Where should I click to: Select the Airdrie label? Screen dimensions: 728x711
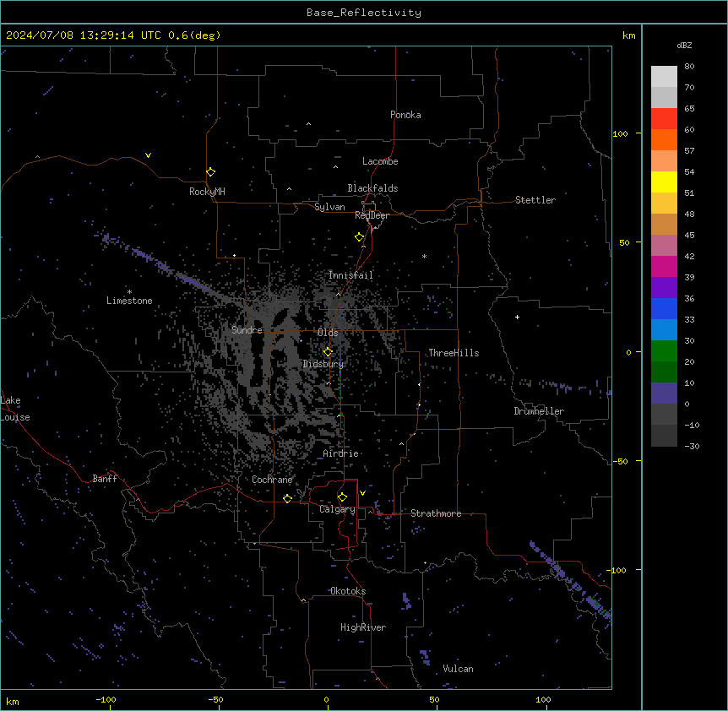coord(340,453)
